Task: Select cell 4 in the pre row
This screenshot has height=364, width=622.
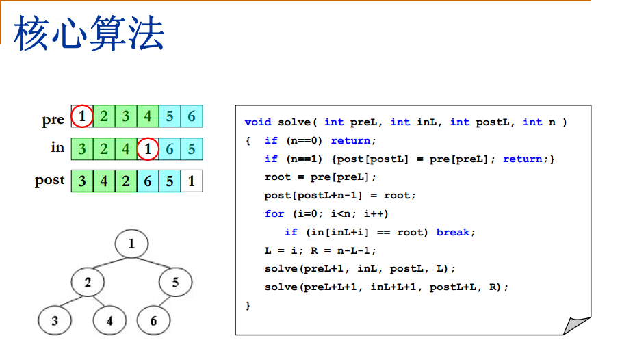Action: pos(148,116)
